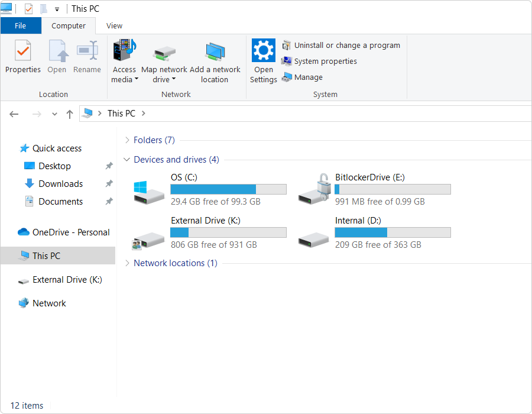This screenshot has width=532, height=414.
Task: Click Add a network location icon
Action: pyautogui.click(x=215, y=53)
